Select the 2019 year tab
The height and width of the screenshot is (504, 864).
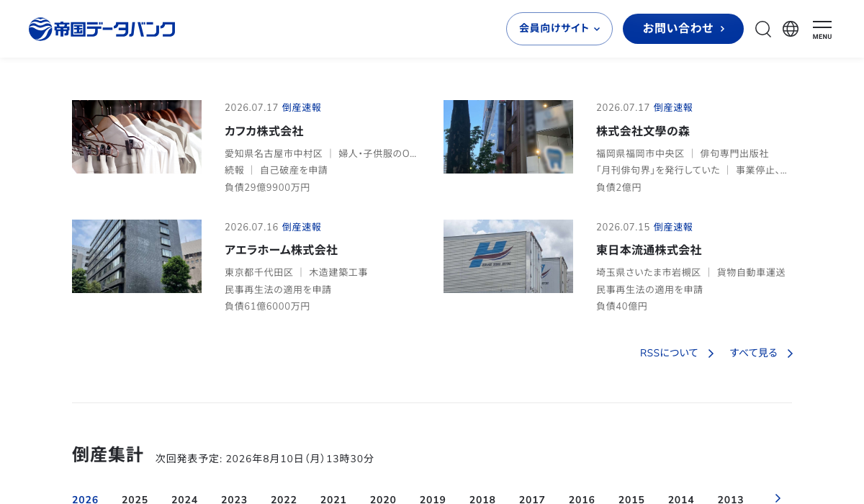click(433, 500)
